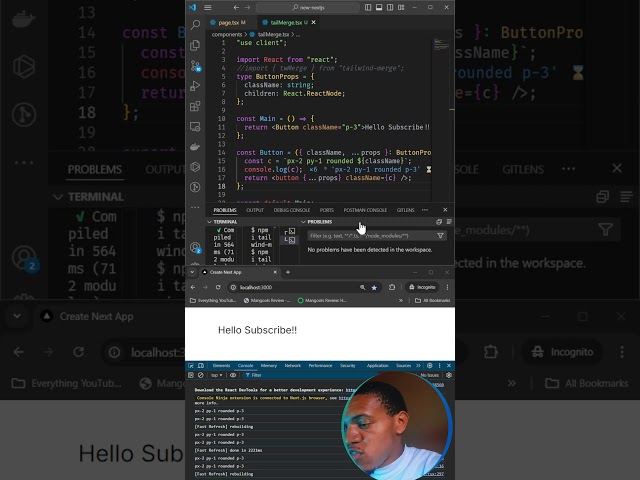Open the Accounts icon with badge
The height and width of the screenshot is (480, 640).
pyautogui.click(x=196, y=248)
